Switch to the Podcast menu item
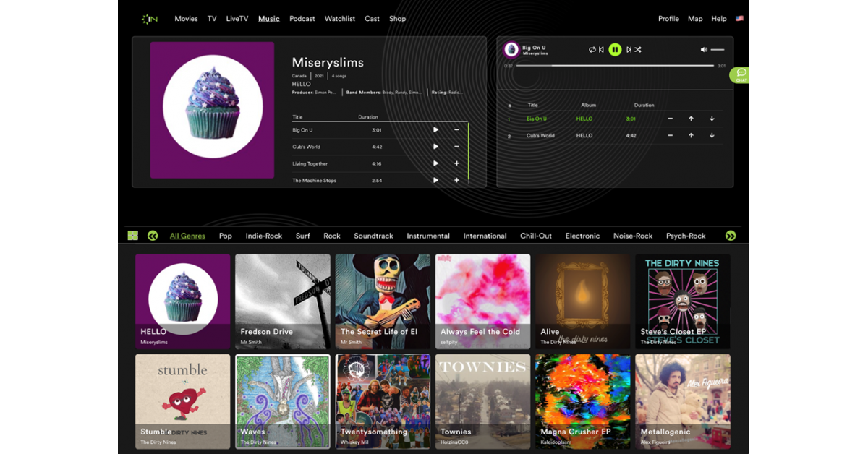 tap(302, 19)
